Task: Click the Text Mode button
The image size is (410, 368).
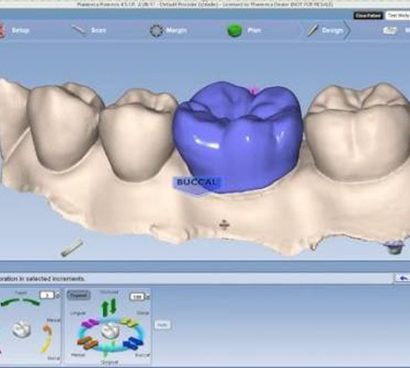Action: [x=398, y=15]
